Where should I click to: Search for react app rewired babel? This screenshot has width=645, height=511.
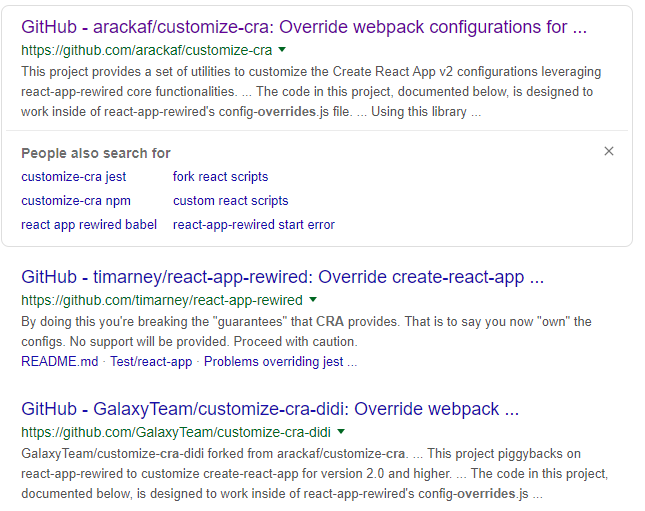coord(89,225)
